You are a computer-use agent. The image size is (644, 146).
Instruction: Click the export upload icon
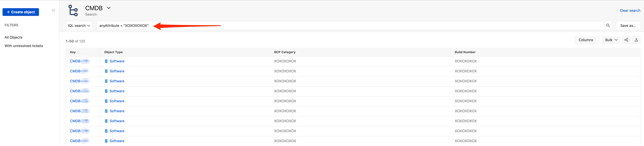[636, 40]
